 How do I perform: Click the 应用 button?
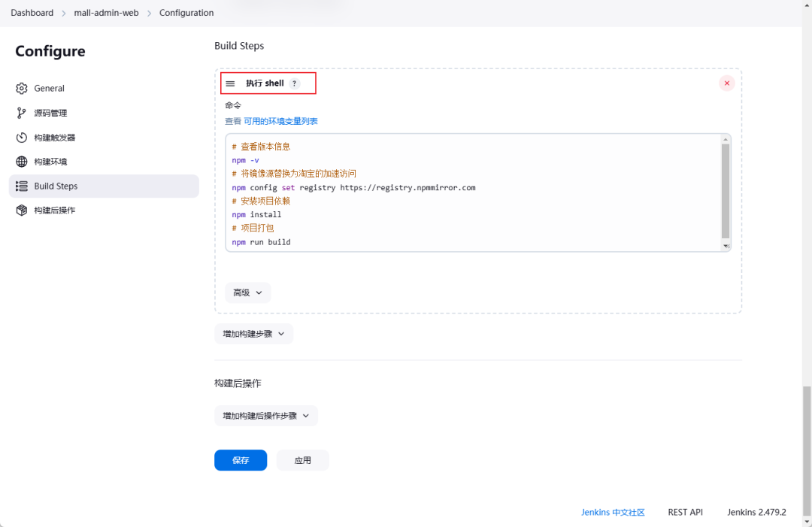point(302,460)
